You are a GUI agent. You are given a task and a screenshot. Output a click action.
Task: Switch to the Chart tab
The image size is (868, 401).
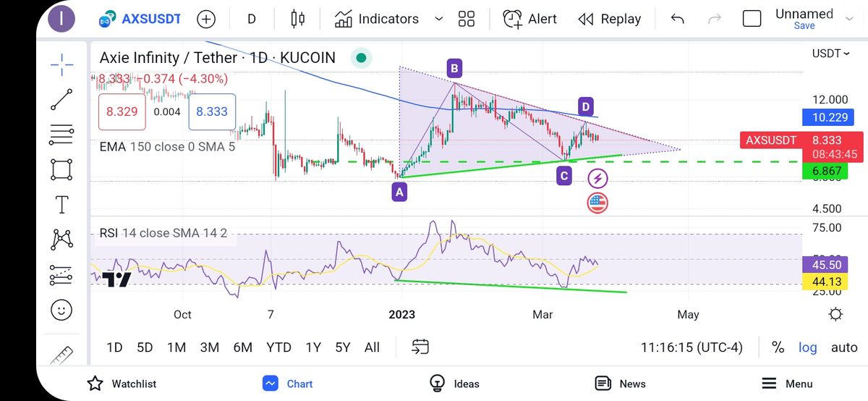tap(288, 384)
